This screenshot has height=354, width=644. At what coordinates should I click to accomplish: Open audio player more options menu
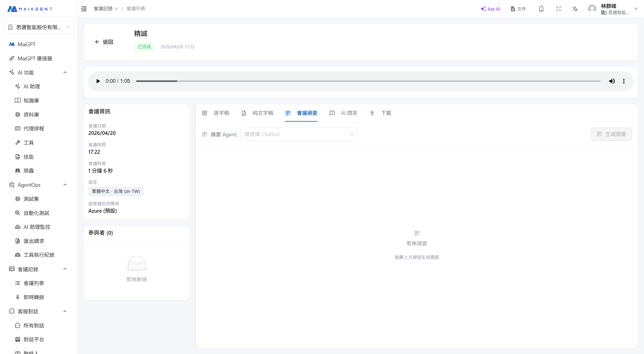(624, 81)
